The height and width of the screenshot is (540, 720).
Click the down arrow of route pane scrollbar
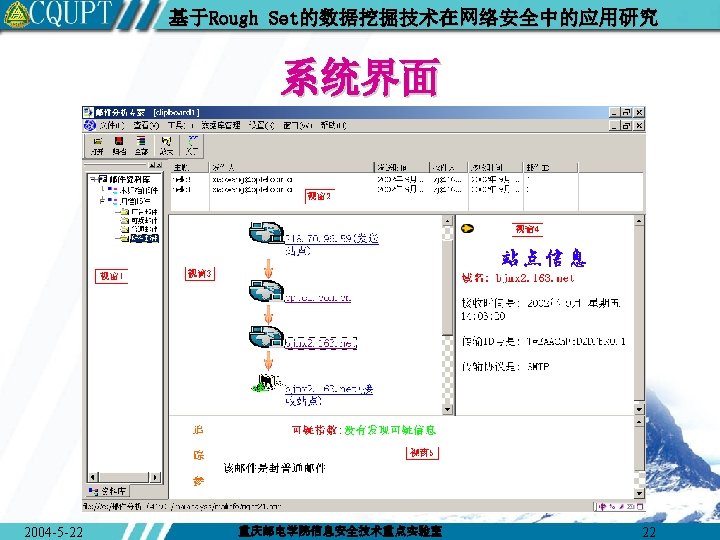click(x=448, y=409)
